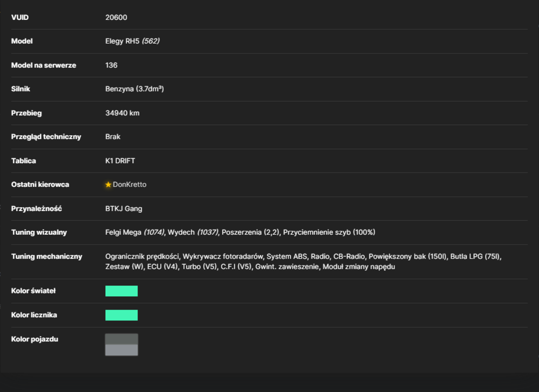Screen dimensions: 539x392
Task: Click the BTKJ Gang affiliation value
Action: tap(124, 209)
